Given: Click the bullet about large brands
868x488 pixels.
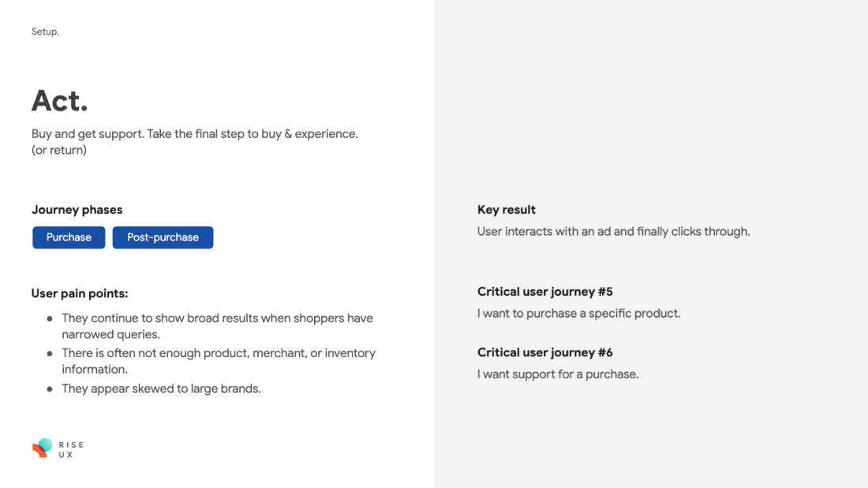Looking at the screenshot, I should [161, 389].
